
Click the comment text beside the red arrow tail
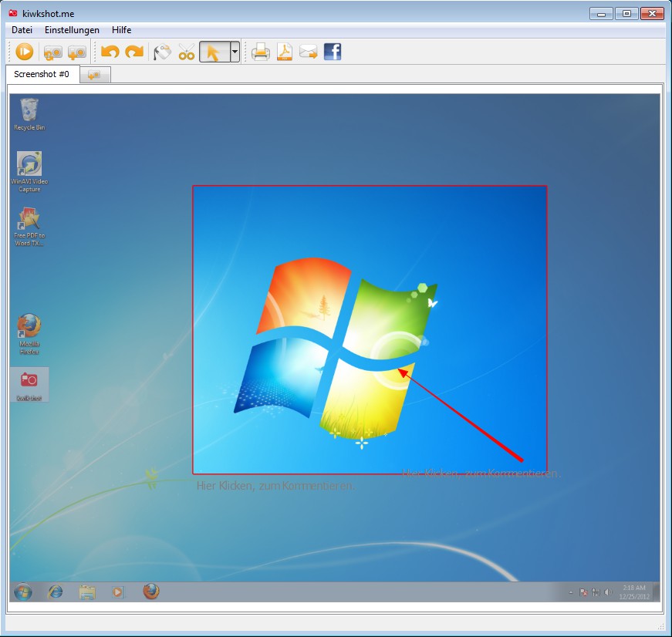481,474
